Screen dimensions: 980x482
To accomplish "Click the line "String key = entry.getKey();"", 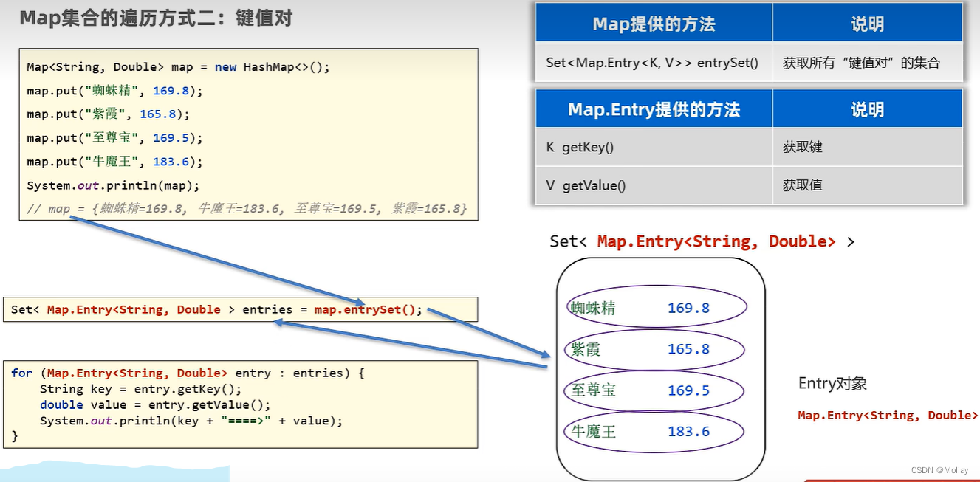I will pyautogui.click(x=141, y=389).
